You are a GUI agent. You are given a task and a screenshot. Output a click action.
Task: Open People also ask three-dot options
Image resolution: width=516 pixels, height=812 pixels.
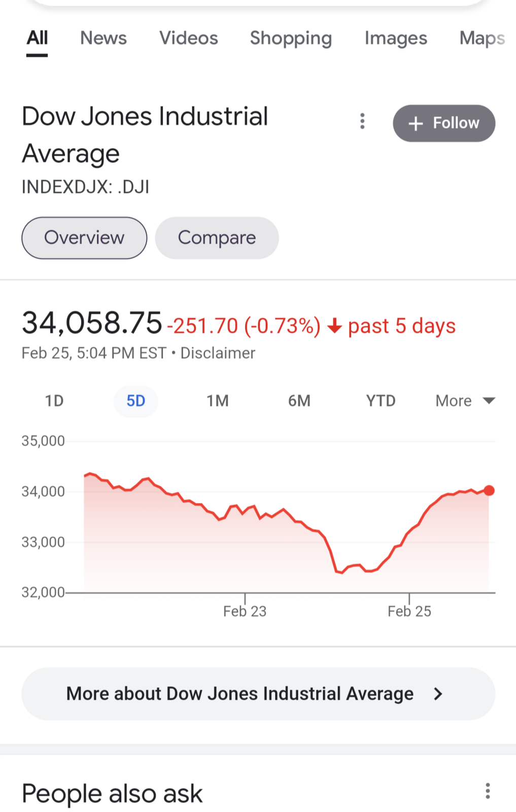[488, 791]
